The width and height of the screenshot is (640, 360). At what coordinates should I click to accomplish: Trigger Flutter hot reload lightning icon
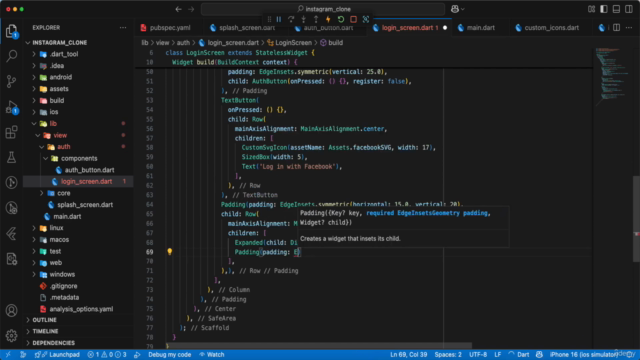pyautogui.click(x=328, y=19)
